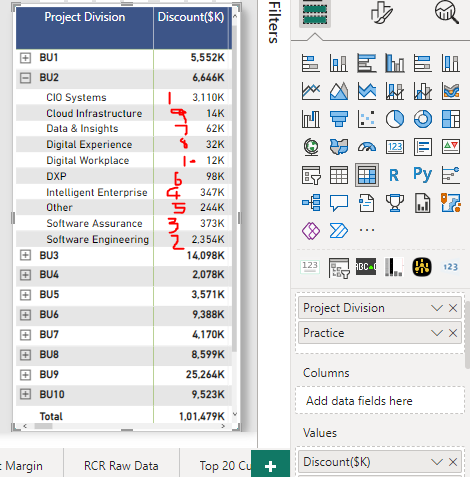Click the matrix horizontal scrollbar thumb
Screen dimensions: 470x477
click(x=43, y=426)
